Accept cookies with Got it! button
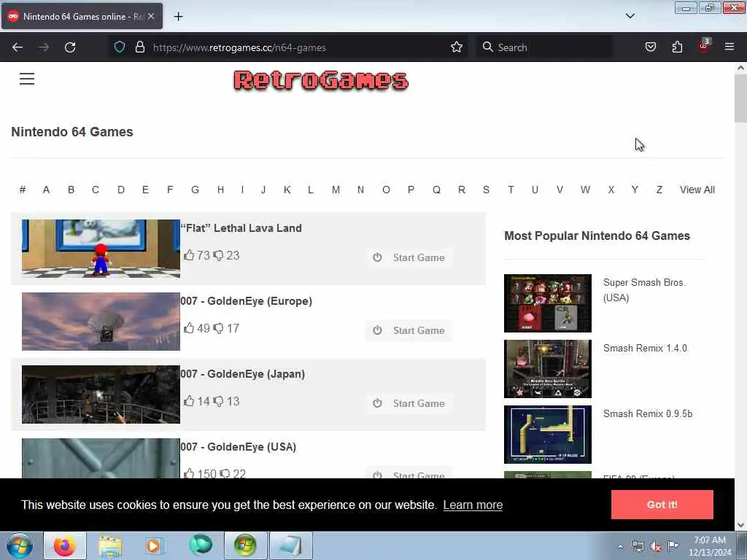 662,505
